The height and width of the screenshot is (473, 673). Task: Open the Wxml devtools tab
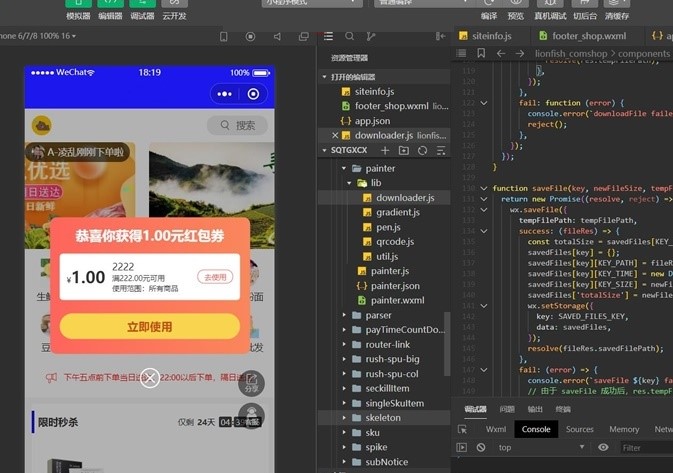[496, 429]
